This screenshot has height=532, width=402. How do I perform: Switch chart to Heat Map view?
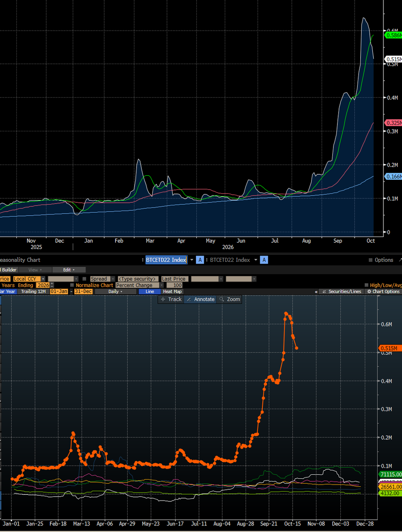pos(172,292)
